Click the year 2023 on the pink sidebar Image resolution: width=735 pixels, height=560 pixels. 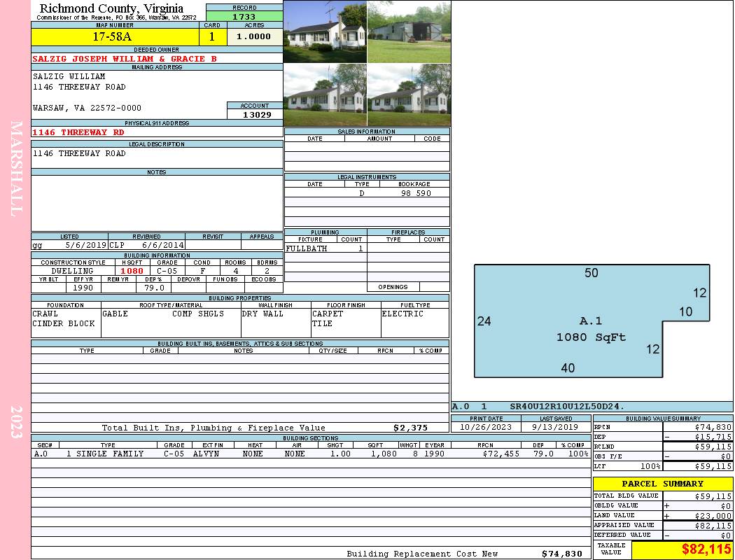click(16, 422)
